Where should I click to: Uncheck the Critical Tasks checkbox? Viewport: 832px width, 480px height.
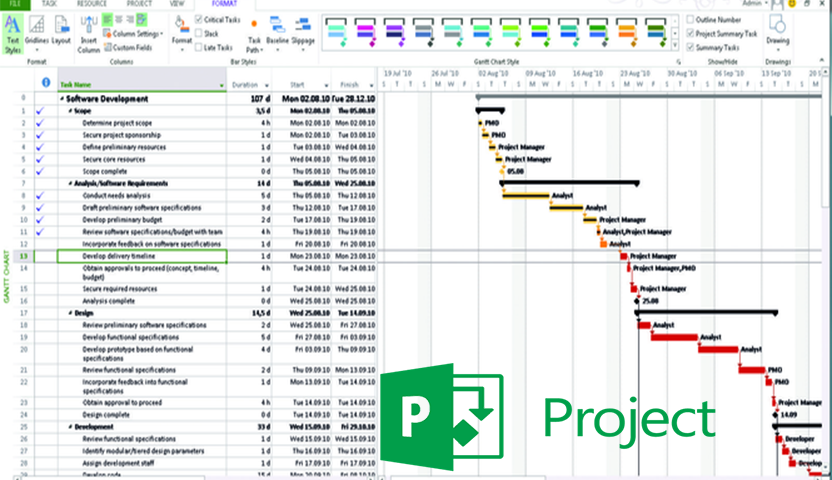tap(199, 20)
